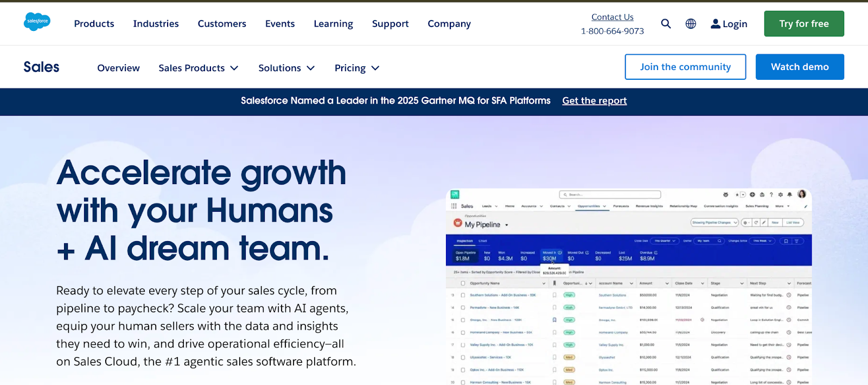Click the clock icon on Permadyne row
The width and height of the screenshot is (868, 385).
[789, 307]
